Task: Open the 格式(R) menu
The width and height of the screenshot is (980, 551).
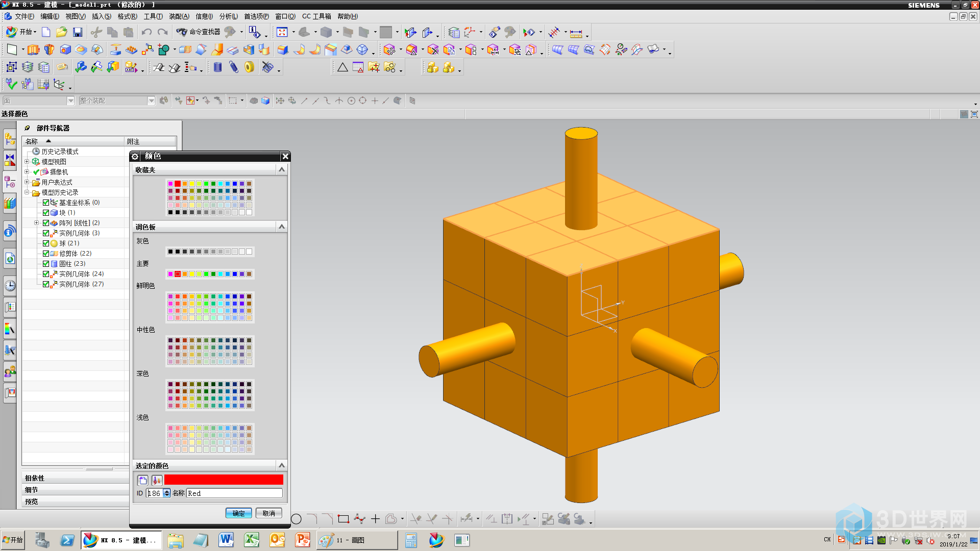Action: [128, 16]
